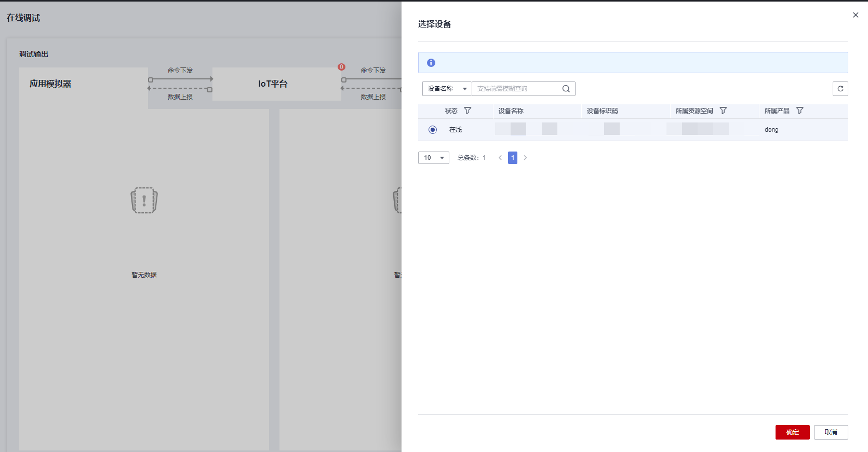Click the 调试输出 label in background
This screenshot has width=868, height=452.
coord(34,54)
